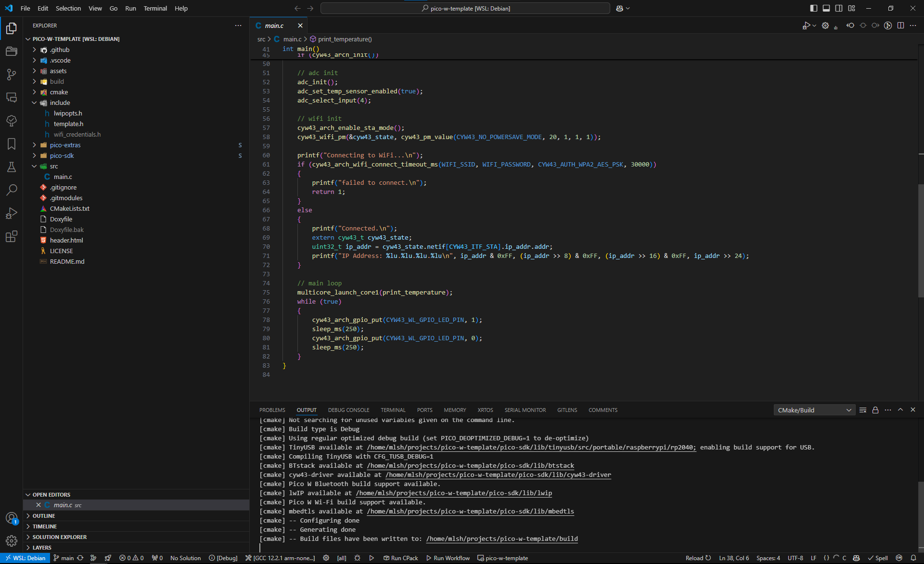Click the WSL: Debian remote indicator

point(25,558)
